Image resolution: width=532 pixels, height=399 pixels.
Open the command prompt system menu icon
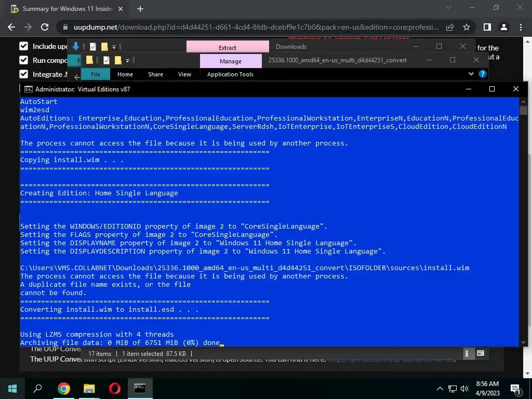(x=29, y=89)
